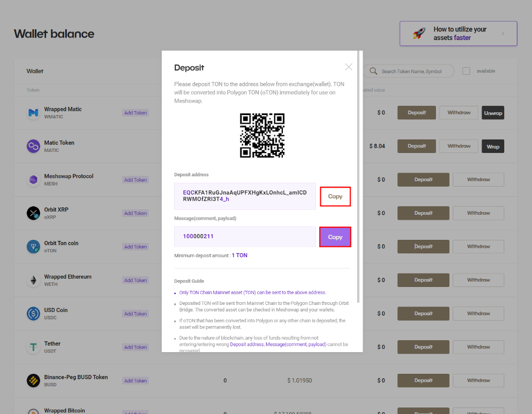Click the '1 TON' minimum deposit text
The image size is (532, 414).
click(239, 256)
